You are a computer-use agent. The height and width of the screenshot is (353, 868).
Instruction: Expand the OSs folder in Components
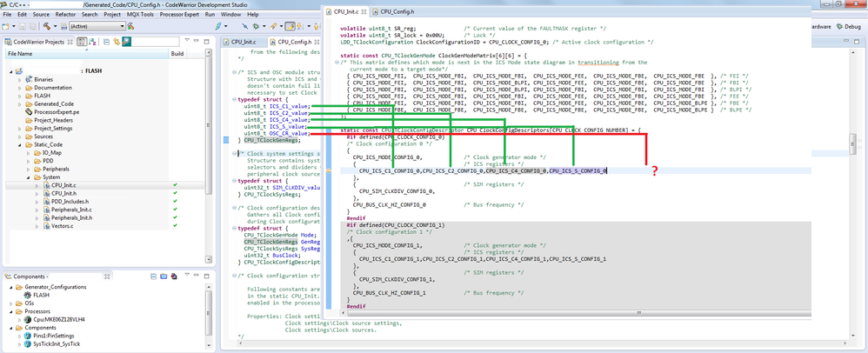(13, 303)
